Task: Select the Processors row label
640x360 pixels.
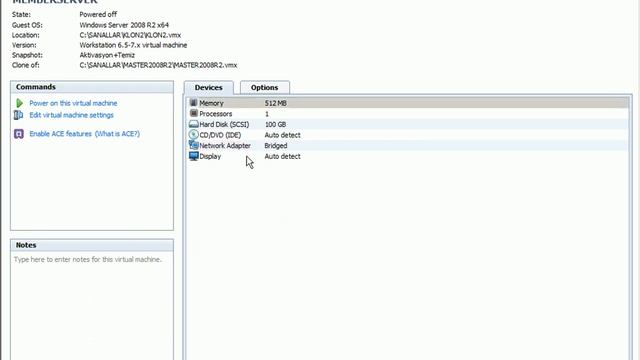Action: 216,114
